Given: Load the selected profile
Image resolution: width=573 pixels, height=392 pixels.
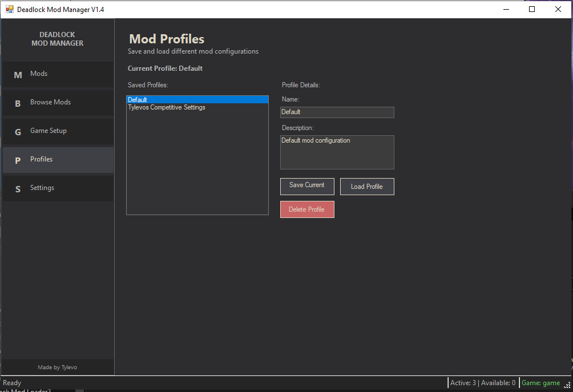Looking at the screenshot, I should pyautogui.click(x=367, y=186).
